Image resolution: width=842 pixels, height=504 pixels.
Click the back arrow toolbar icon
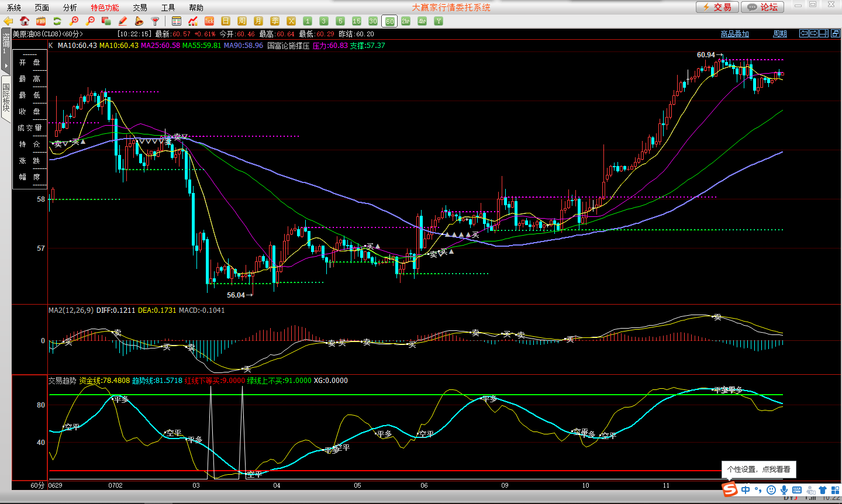(x=8, y=21)
